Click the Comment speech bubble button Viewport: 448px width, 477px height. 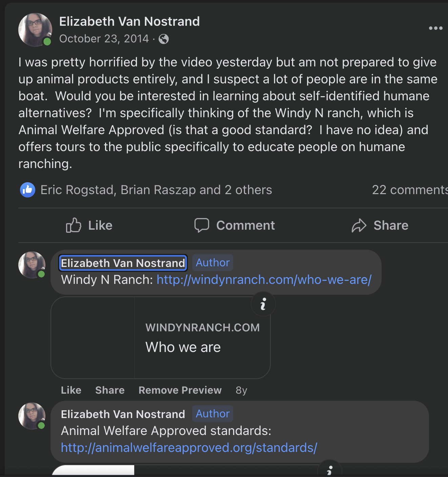(235, 225)
